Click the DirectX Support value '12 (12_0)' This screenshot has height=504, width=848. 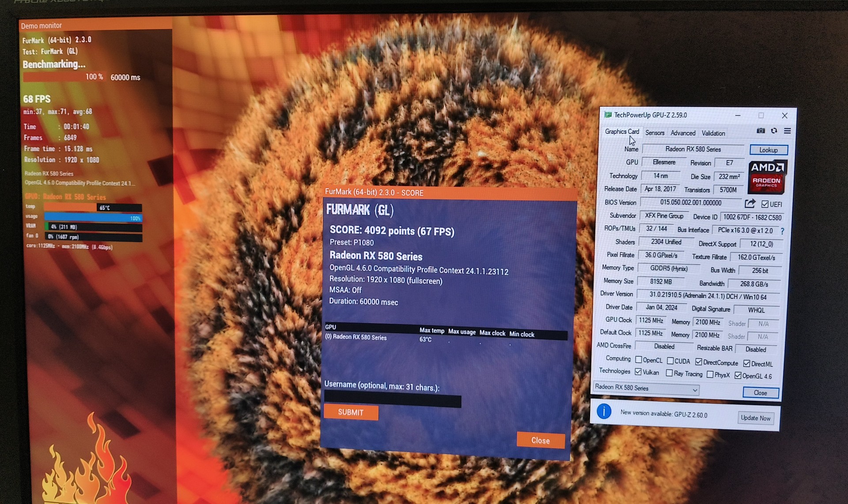pyautogui.click(x=761, y=244)
